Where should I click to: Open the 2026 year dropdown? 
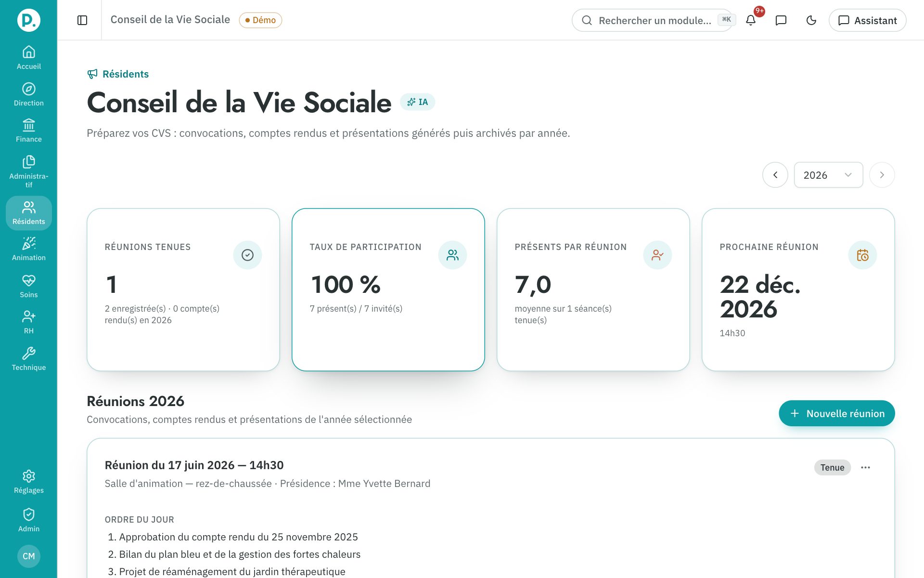click(x=828, y=175)
